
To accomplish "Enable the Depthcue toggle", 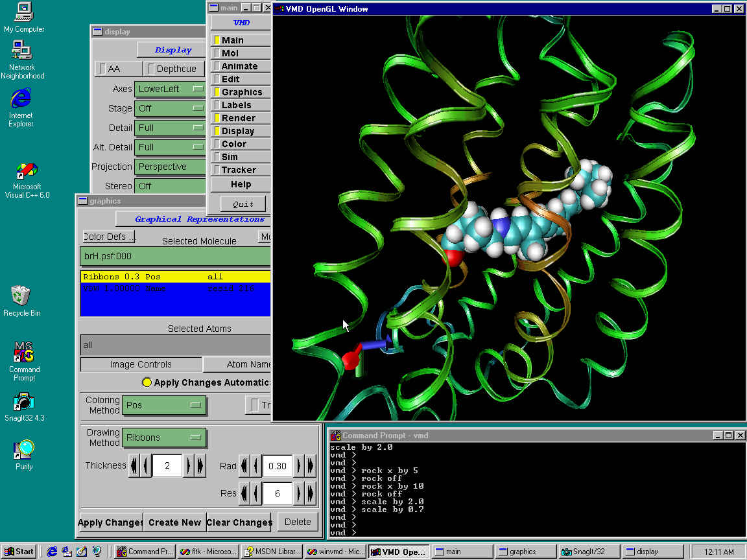I will click(172, 69).
